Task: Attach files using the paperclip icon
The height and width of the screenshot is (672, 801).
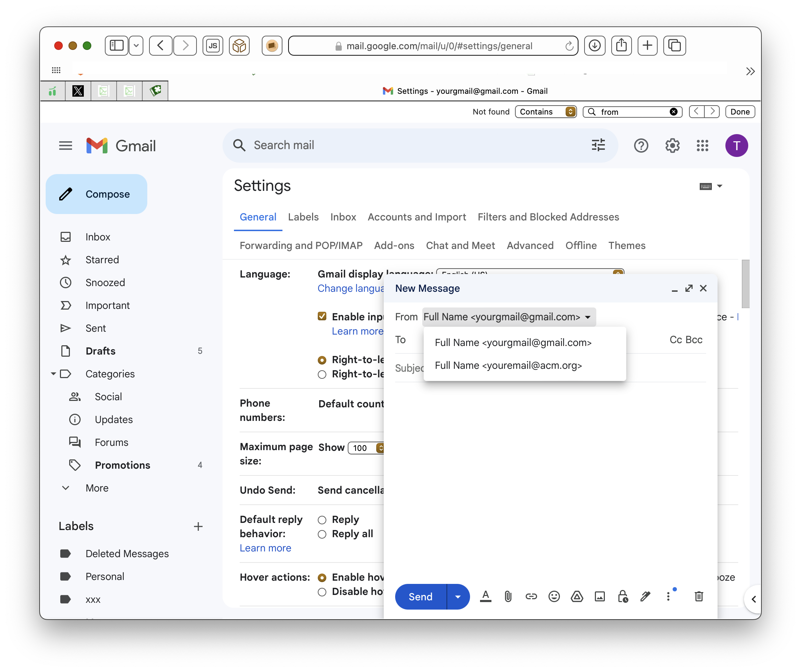Action: (x=508, y=596)
